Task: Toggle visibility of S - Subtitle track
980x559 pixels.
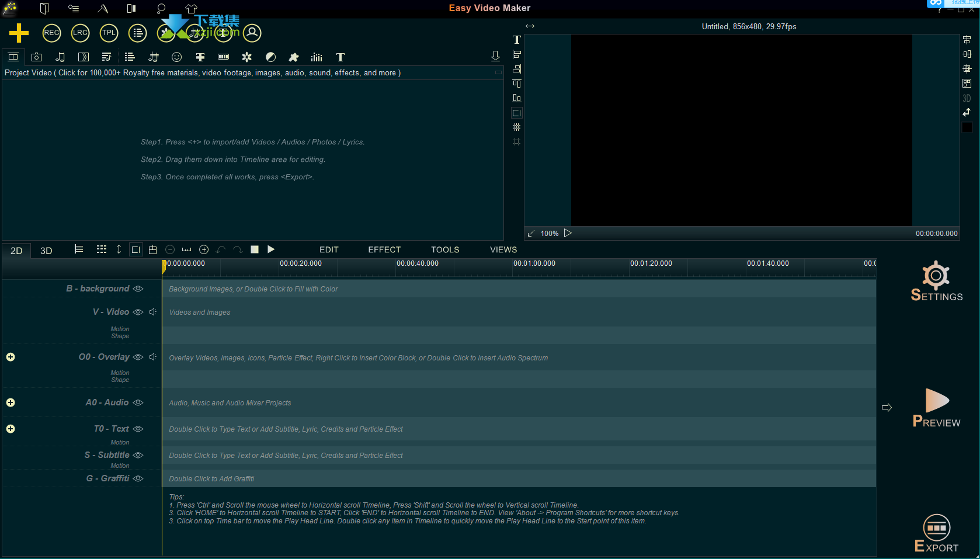Action: tap(138, 455)
